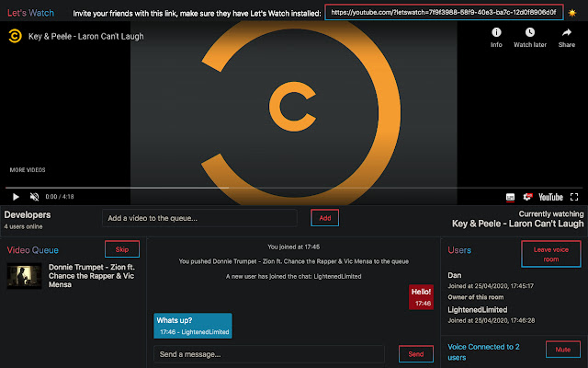This screenshot has height=368, width=588.
Task: Select the invite link URL field
Action: tap(444, 12)
